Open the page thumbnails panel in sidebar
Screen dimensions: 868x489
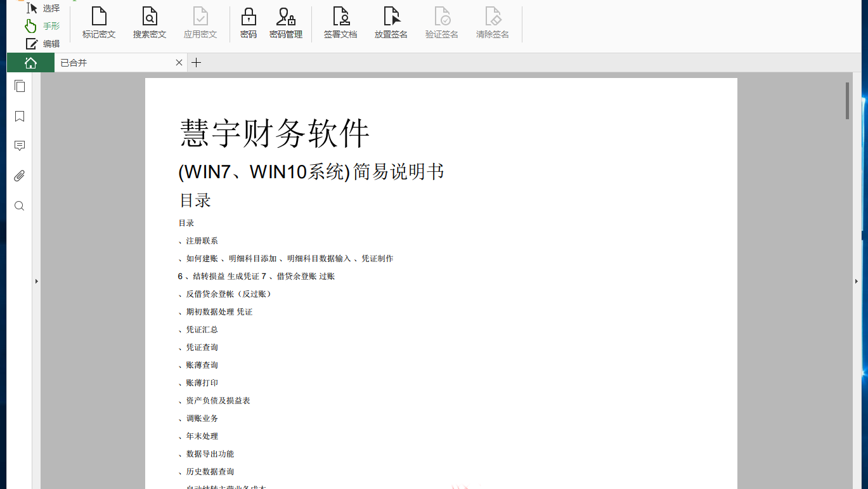[20, 86]
